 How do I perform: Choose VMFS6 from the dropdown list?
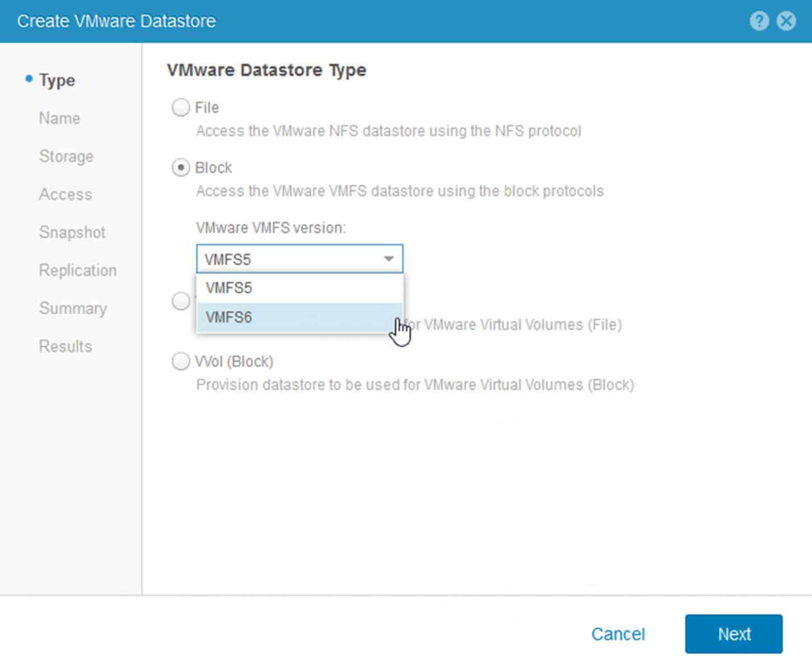click(300, 317)
